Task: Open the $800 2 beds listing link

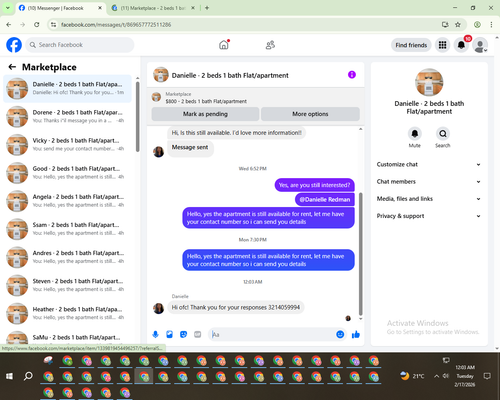Action: point(206,101)
